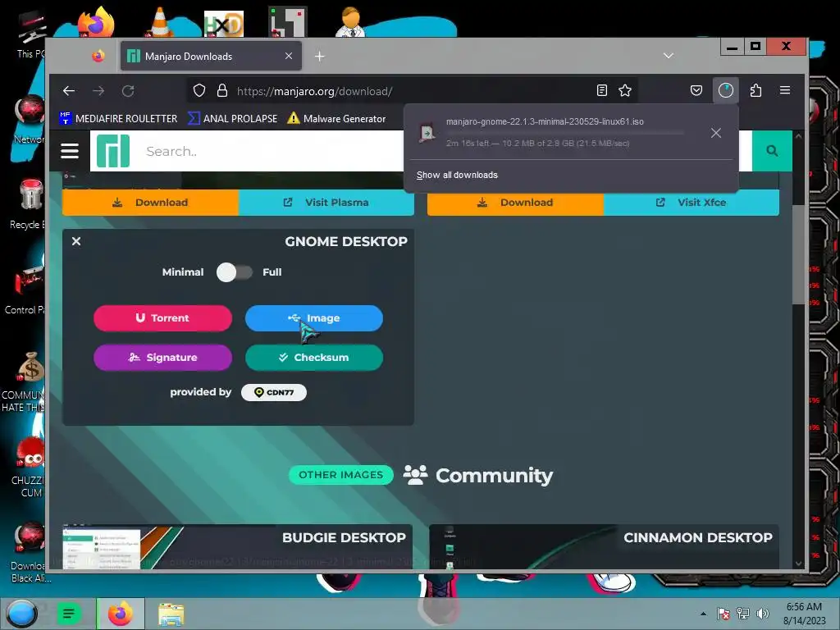This screenshot has width=840, height=630.
Task: Open the tracking protection shield icon
Action: pos(199,90)
